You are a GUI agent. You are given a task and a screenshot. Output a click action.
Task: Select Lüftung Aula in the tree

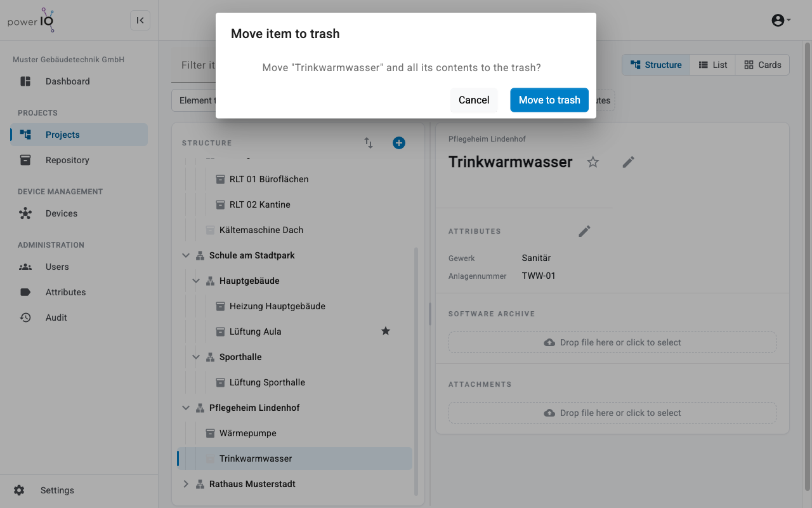pyautogui.click(x=294, y=331)
